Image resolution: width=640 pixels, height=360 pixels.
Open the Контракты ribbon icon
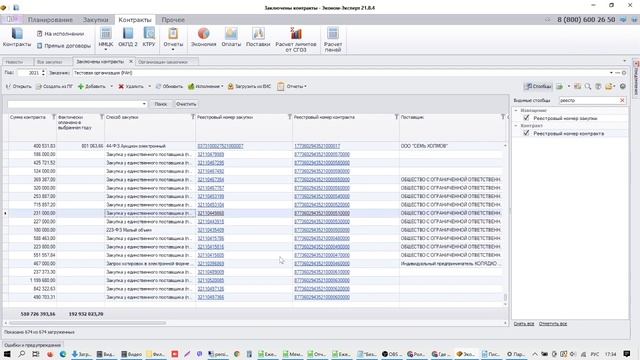click(x=17, y=38)
